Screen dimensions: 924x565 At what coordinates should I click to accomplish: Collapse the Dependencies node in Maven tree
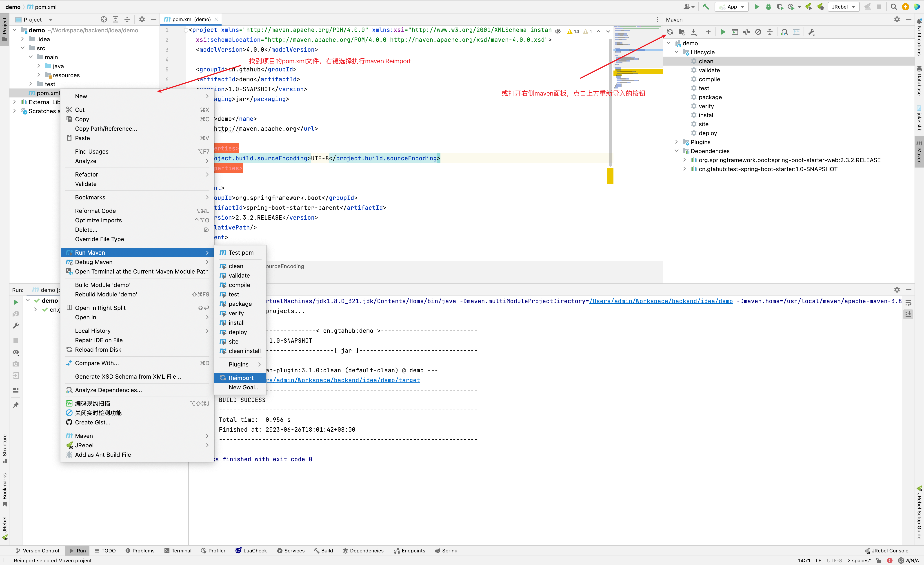pyautogui.click(x=677, y=151)
